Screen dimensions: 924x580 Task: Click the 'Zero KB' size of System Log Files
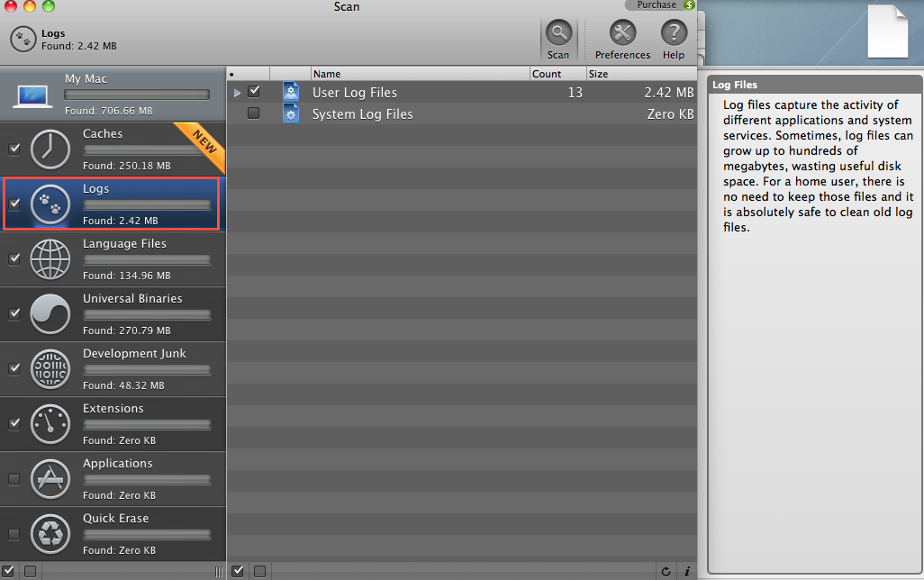(x=671, y=114)
